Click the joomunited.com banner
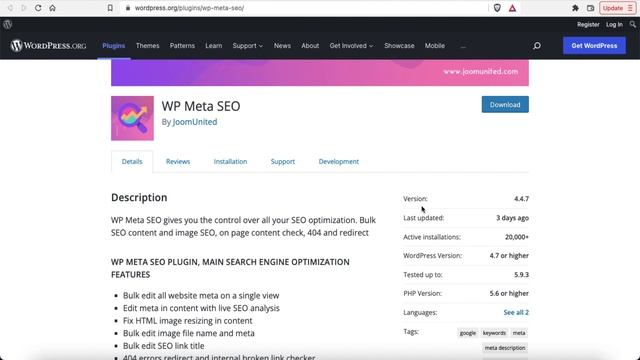The image size is (640, 360). pos(320,72)
